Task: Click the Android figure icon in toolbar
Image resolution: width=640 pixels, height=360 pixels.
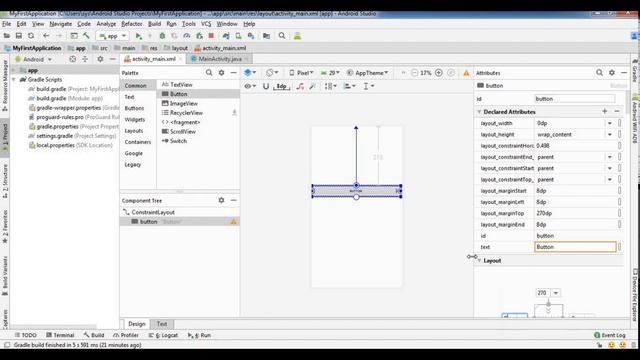Action: tap(297, 36)
